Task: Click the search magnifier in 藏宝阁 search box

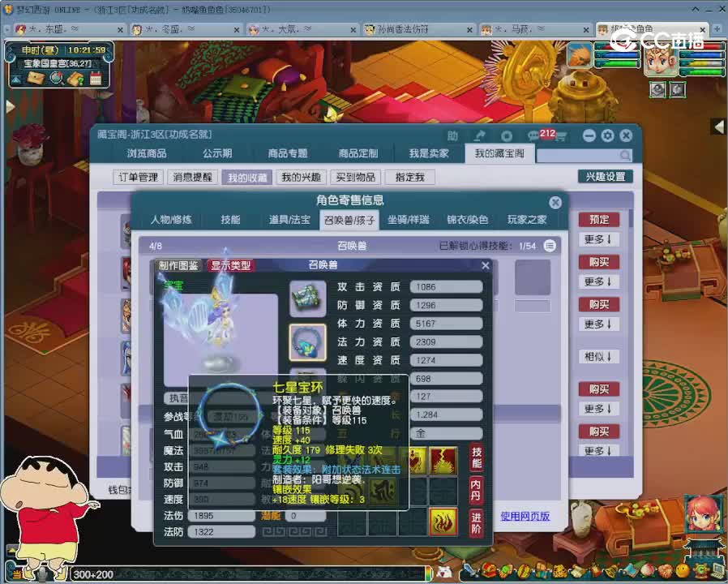Action: click(625, 155)
